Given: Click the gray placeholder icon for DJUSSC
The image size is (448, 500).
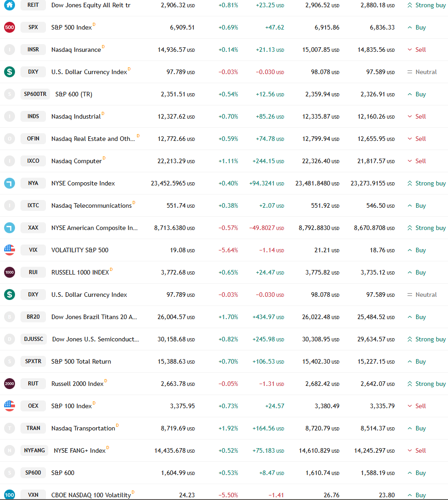Looking at the screenshot, I should [10, 339].
